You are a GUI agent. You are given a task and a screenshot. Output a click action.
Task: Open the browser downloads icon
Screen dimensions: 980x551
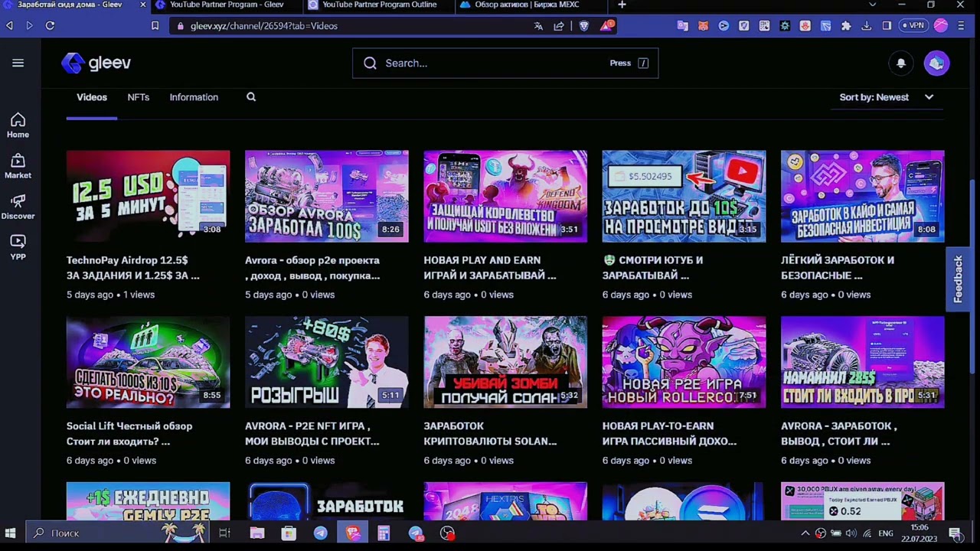tap(867, 25)
